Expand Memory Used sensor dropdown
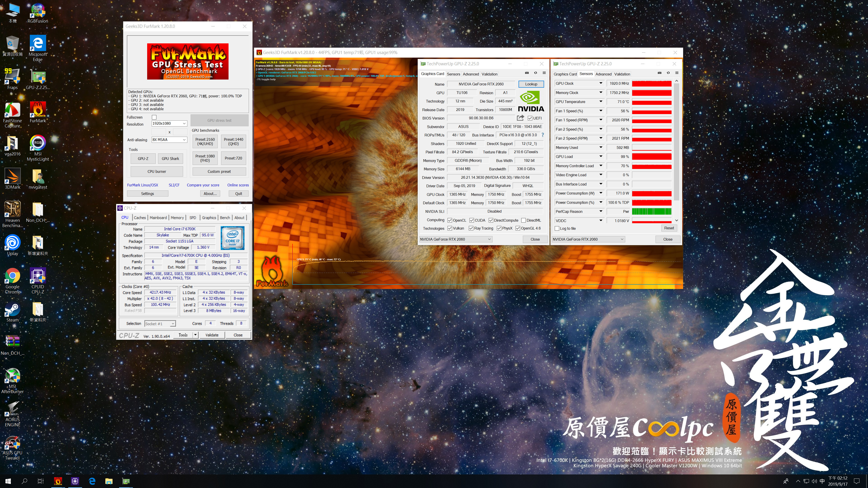 pyautogui.click(x=600, y=147)
